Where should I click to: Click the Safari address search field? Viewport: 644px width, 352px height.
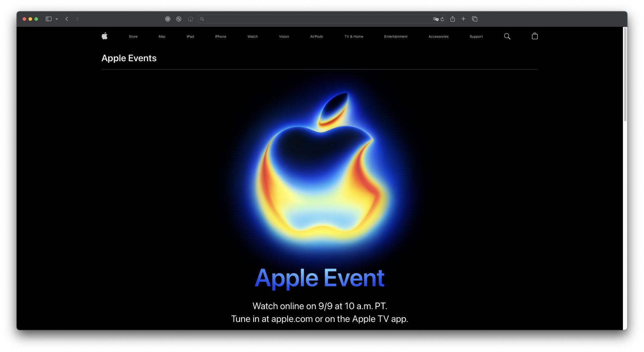[315, 19]
